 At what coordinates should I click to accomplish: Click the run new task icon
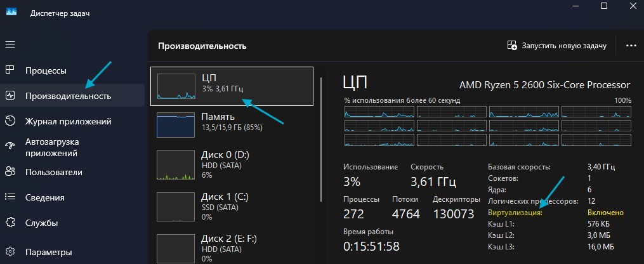click(512, 46)
